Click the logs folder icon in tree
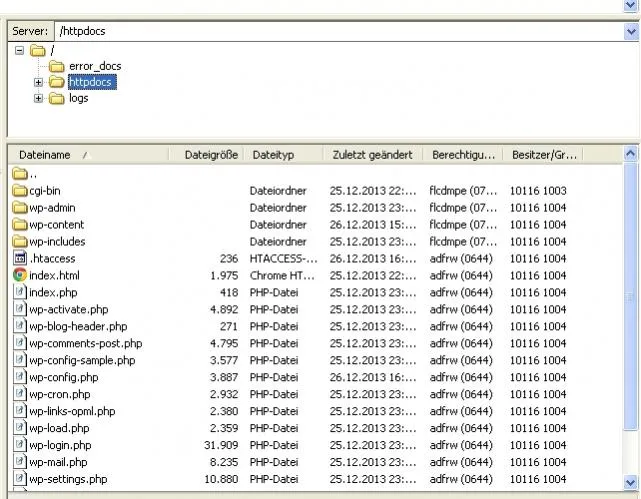This screenshot has width=641, height=499. pyautogui.click(x=56, y=98)
